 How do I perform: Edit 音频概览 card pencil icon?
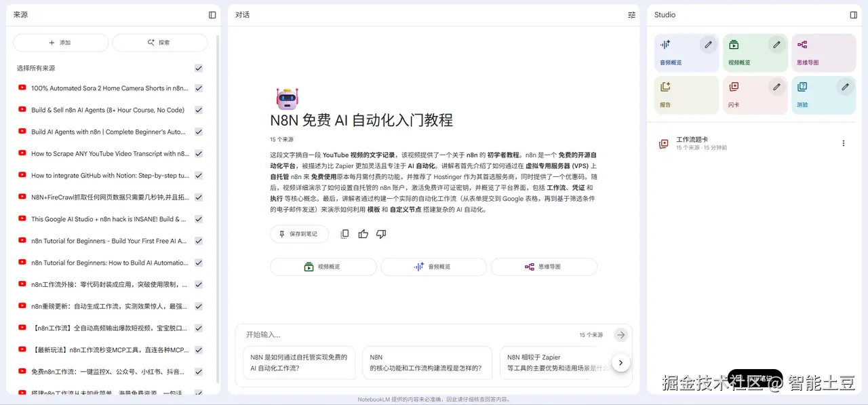pyautogui.click(x=708, y=45)
